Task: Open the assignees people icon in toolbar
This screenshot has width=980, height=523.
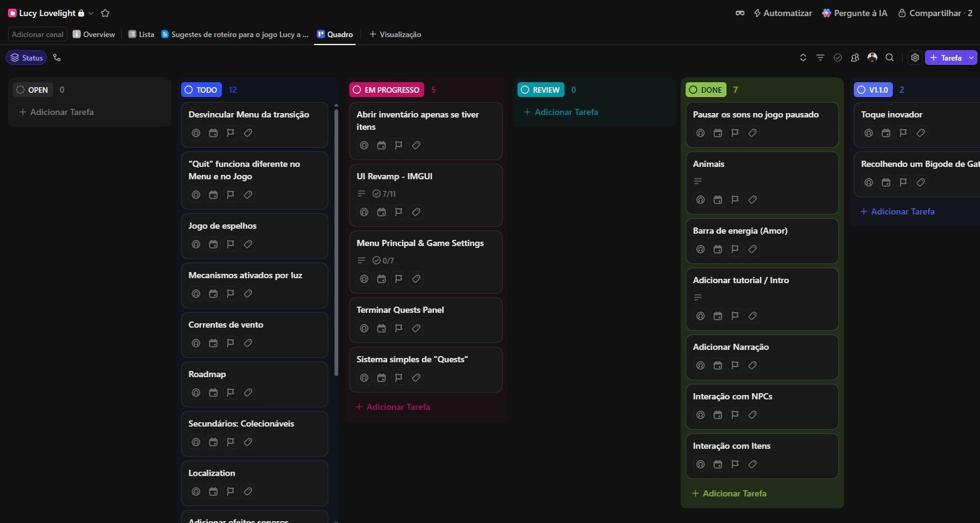Action: click(855, 57)
